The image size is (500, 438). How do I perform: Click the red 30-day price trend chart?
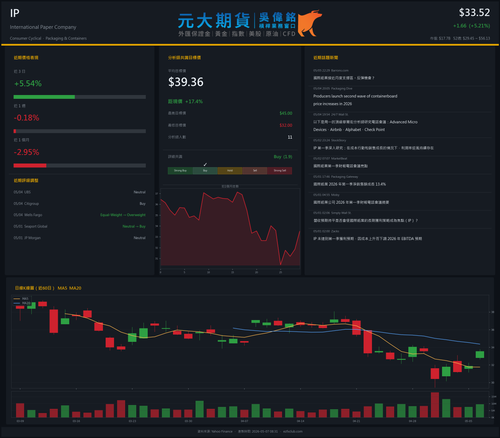[230, 229]
